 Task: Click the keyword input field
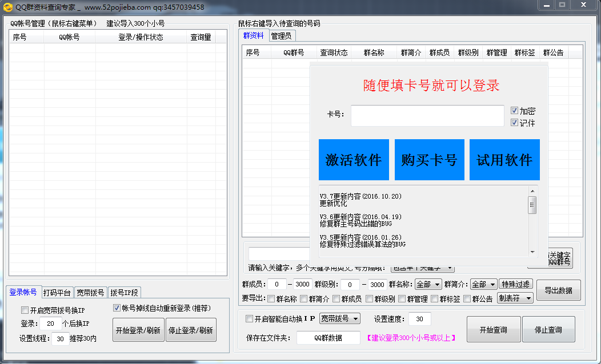tap(280, 254)
